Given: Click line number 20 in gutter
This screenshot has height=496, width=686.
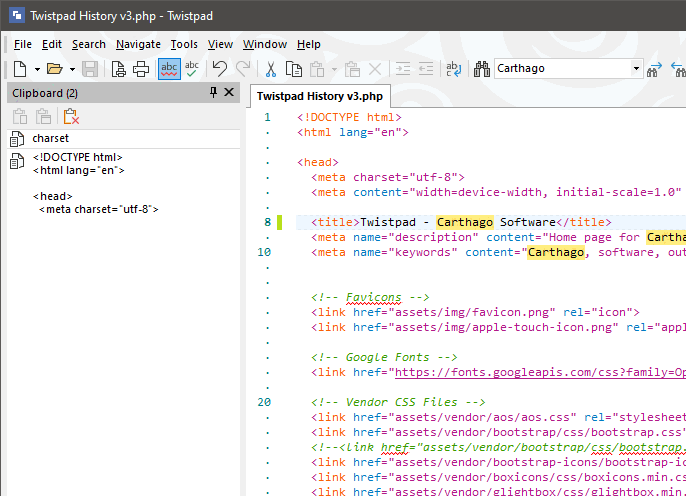Looking at the screenshot, I should click(x=264, y=402).
